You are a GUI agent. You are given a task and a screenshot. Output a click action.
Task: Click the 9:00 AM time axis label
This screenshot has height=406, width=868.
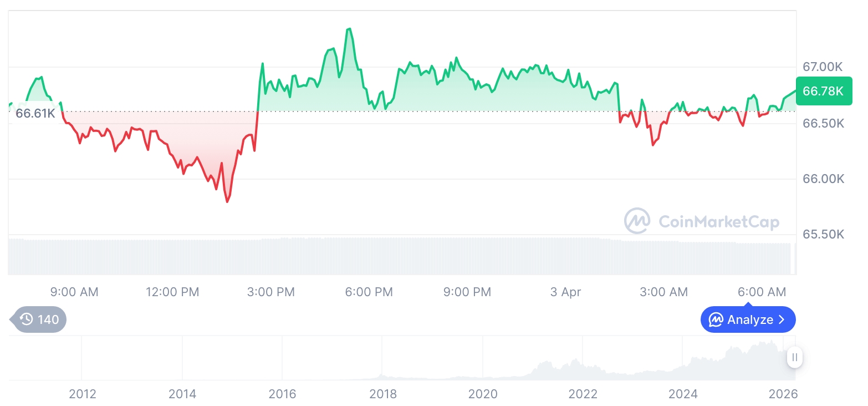pyautogui.click(x=74, y=292)
